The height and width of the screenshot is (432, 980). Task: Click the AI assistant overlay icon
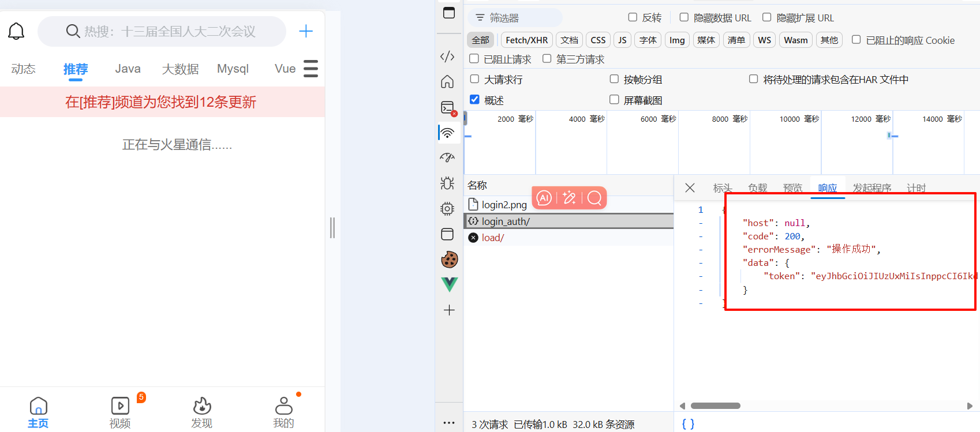coord(544,198)
